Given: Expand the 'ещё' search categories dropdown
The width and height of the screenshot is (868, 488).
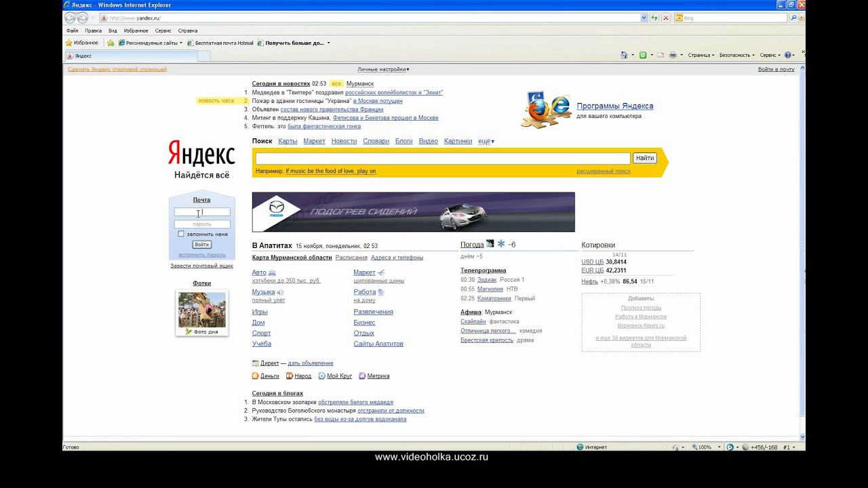Looking at the screenshot, I should pos(486,141).
